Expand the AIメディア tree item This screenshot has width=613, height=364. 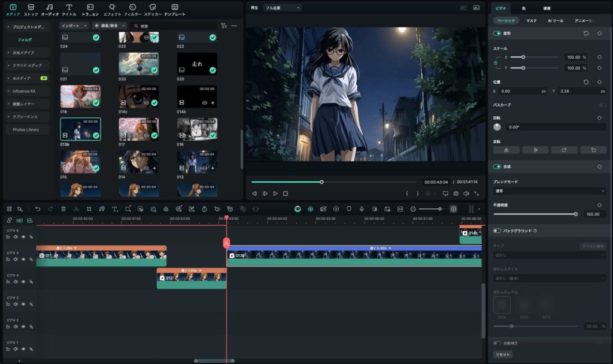point(26,78)
